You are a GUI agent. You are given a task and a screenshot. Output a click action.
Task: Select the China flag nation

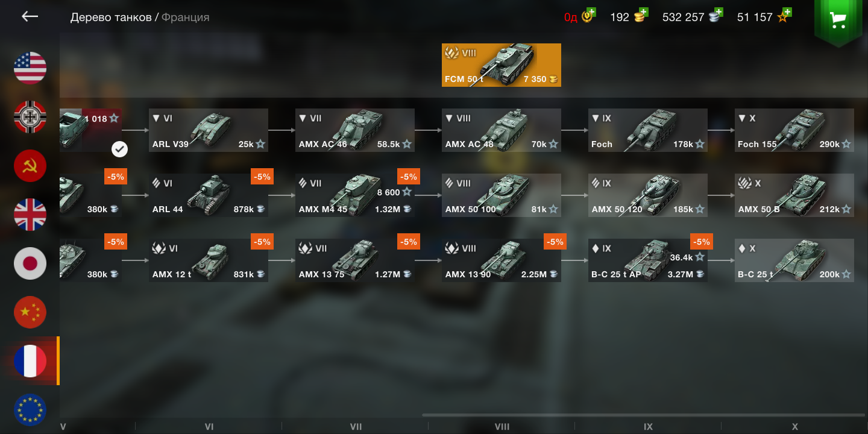(x=30, y=312)
